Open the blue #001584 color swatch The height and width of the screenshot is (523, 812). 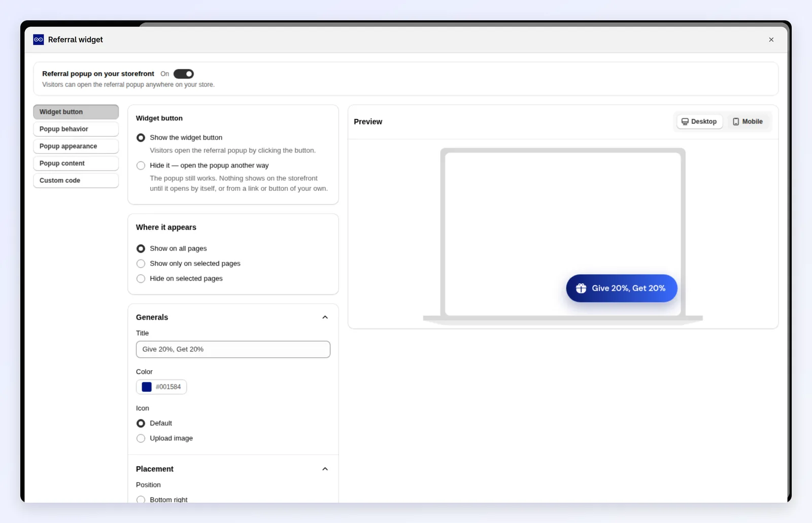pos(147,387)
